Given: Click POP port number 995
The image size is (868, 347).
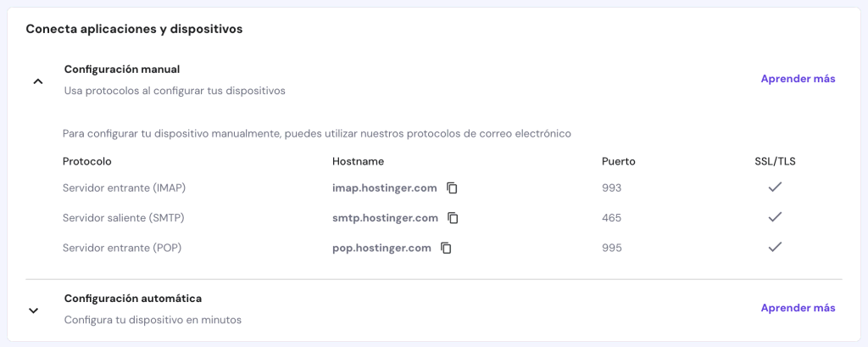Looking at the screenshot, I should [x=612, y=248].
